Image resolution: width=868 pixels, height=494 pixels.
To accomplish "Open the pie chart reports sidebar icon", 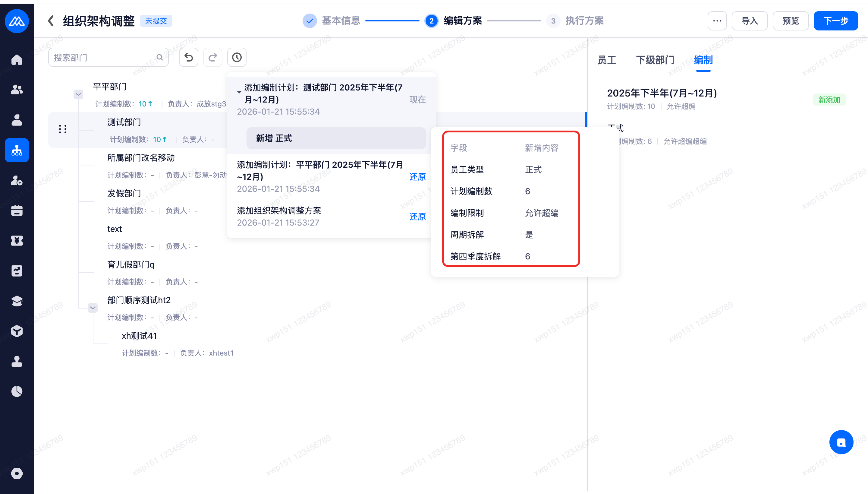I will [17, 391].
